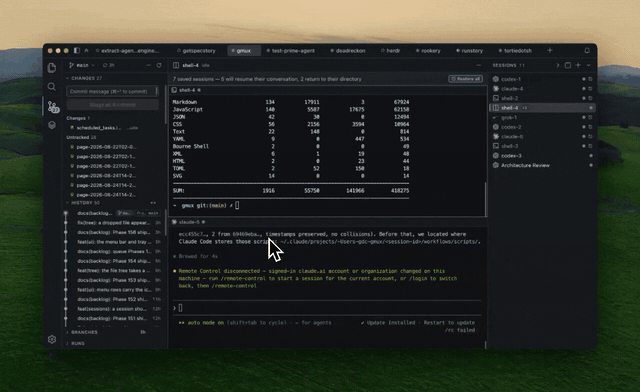The width and height of the screenshot is (640, 392).
Task: Click the Claude prompt input line
Action: 327,308
